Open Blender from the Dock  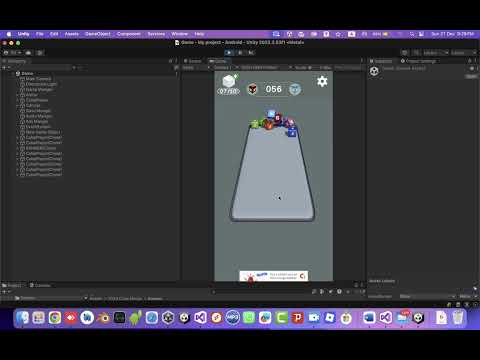tap(103, 318)
